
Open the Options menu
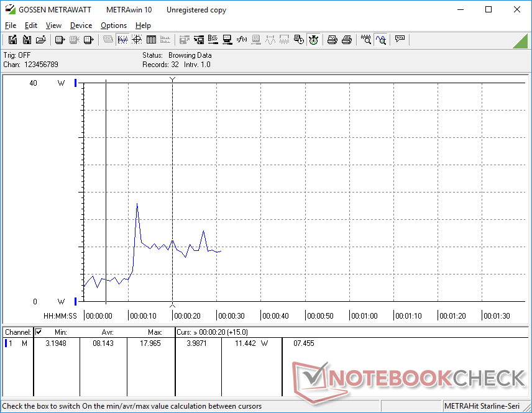(114, 25)
